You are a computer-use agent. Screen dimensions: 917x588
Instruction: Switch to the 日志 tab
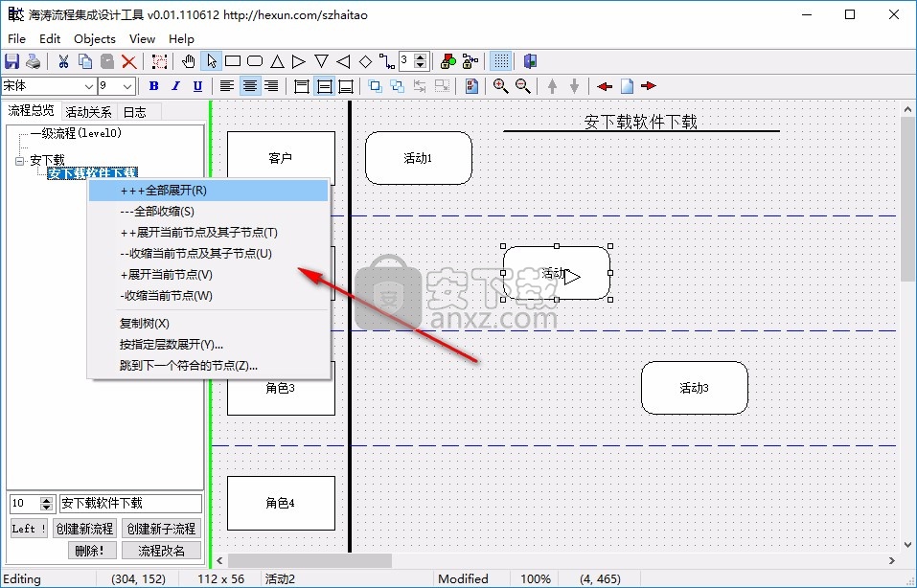(134, 112)
